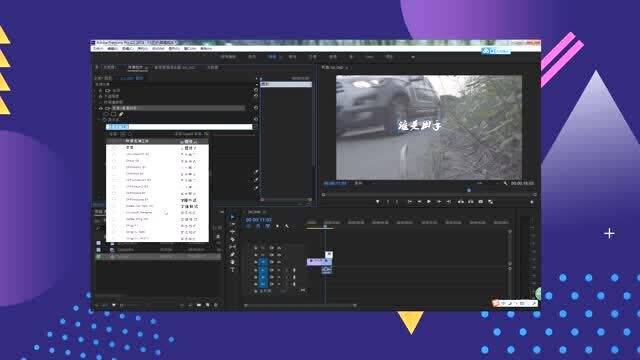Viewport: 640px width, 360px height.
Task: Click the highlighted font name input field
Action: point(179,127)
